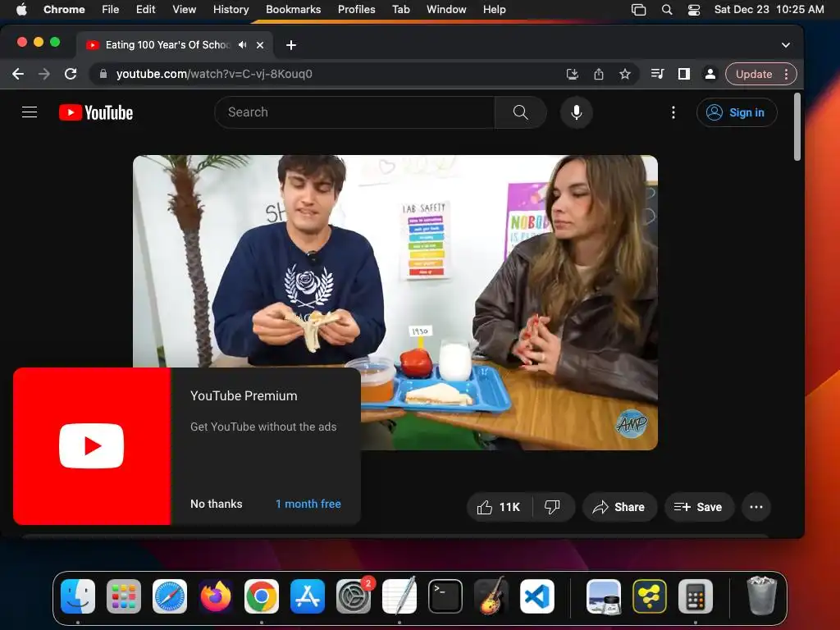Dislike the video

coord(552,507)
